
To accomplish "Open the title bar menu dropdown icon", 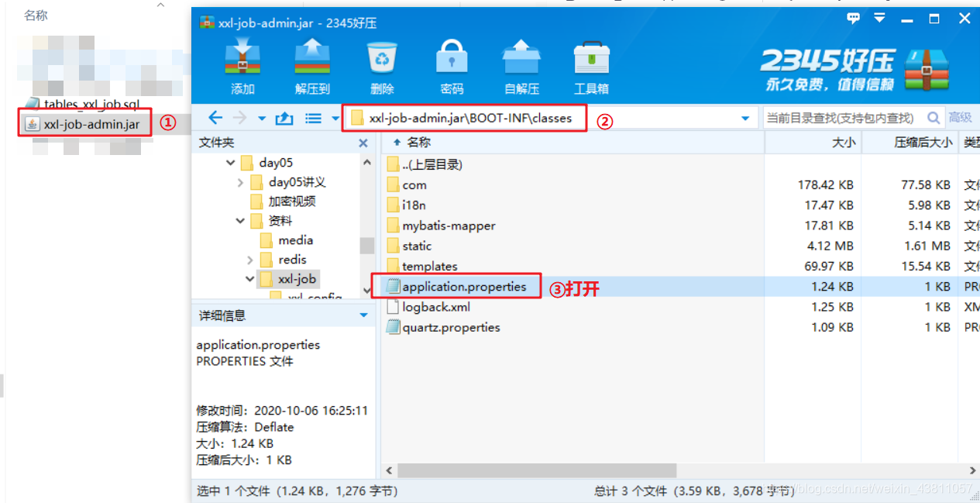I will pos(880,18).
